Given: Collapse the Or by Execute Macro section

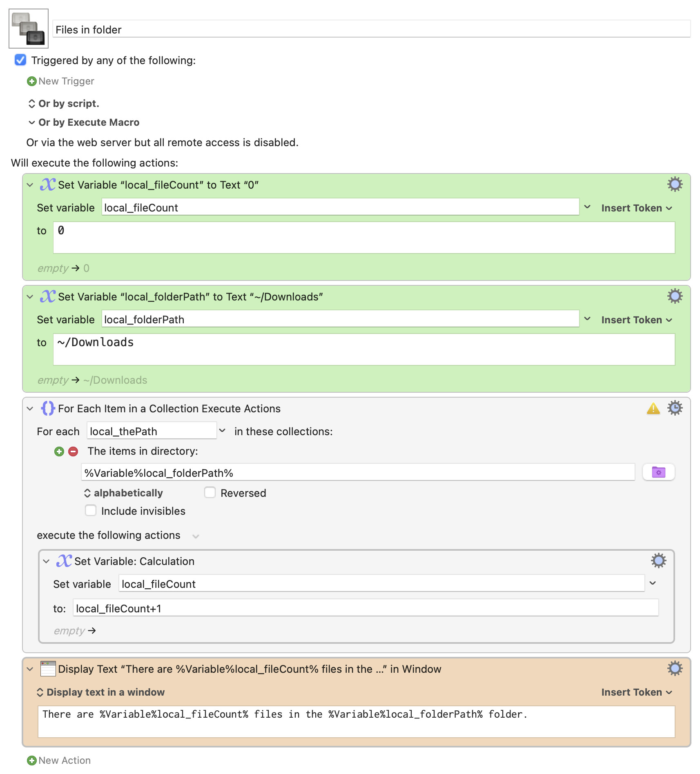Looking at the screenshot, I should point(31,122).
